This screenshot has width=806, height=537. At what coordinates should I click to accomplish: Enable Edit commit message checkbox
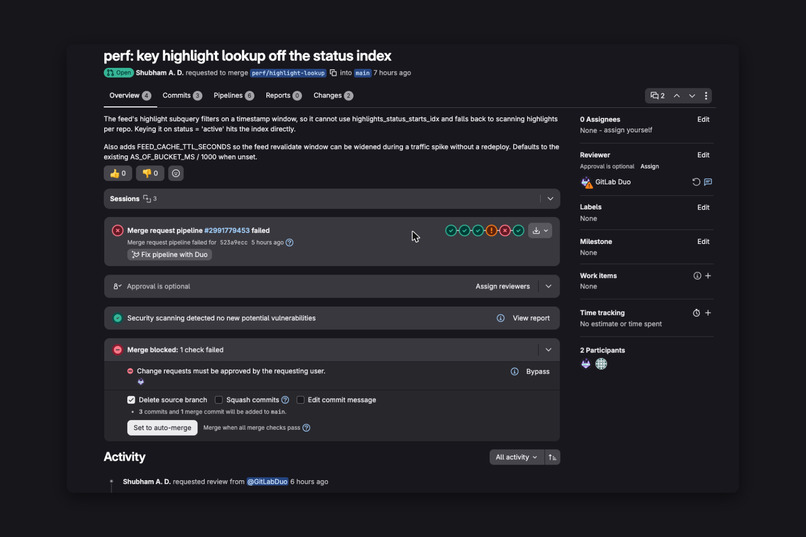click(x=300, y=400)
